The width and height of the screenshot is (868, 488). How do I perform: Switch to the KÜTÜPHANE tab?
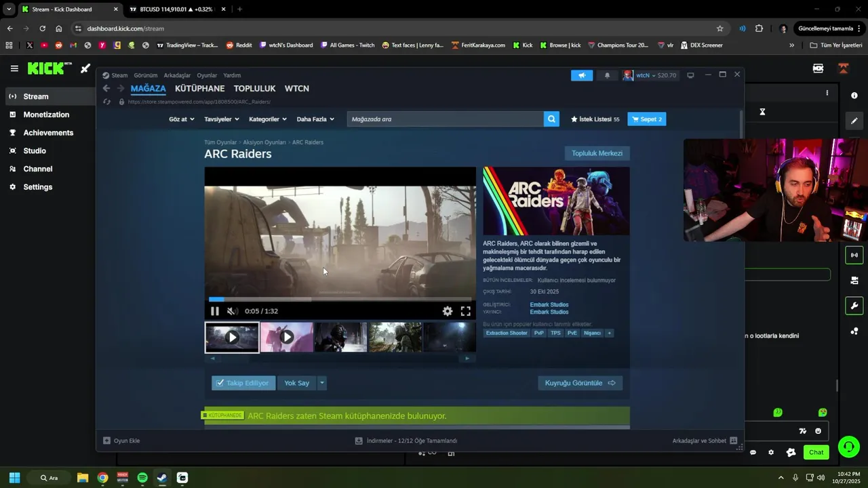199,89
